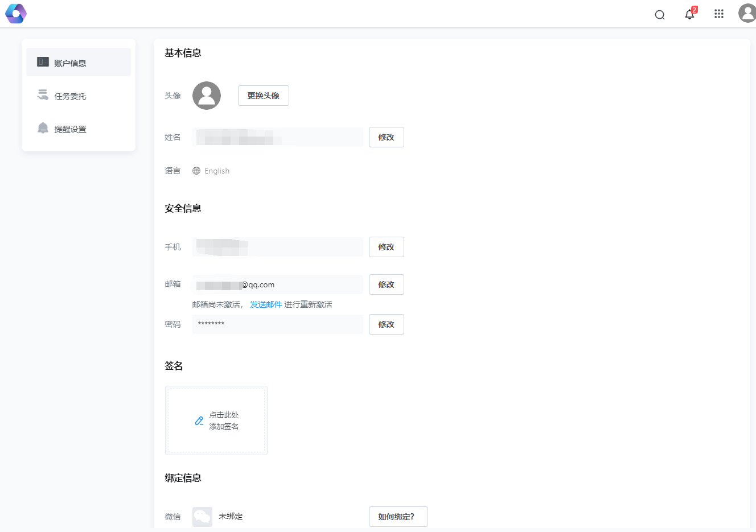
Task: Open the notifications bell with red badge
Action: point(689,14)
